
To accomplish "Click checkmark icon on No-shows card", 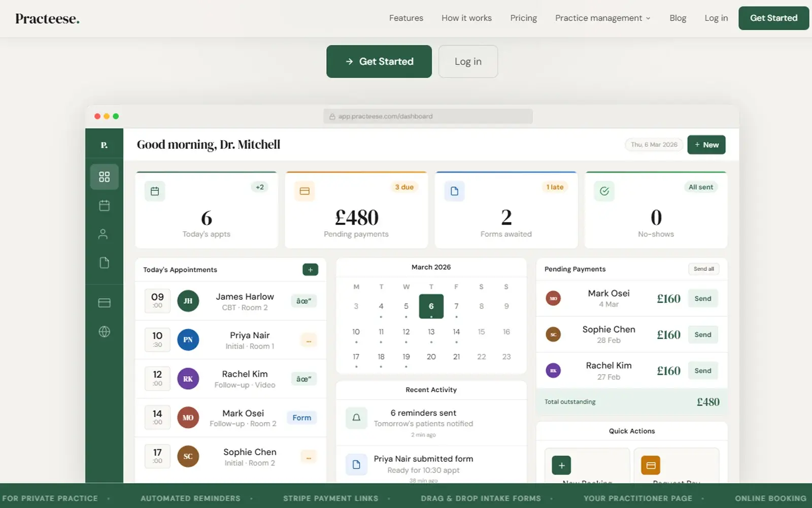I will pos(604,191).
